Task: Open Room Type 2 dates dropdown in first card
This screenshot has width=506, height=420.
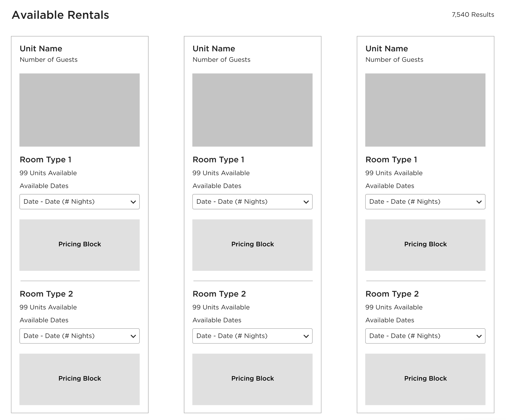Action: pos(79,336)
